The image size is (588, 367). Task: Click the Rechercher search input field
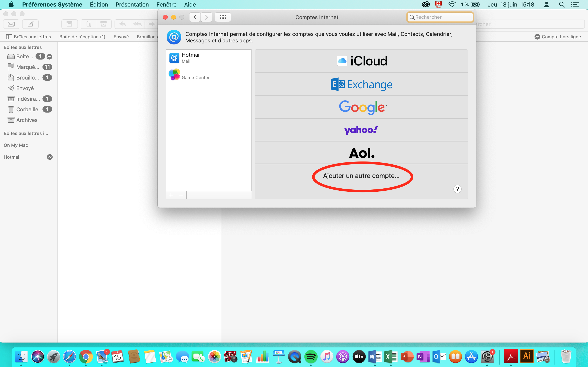pos(440,17)
